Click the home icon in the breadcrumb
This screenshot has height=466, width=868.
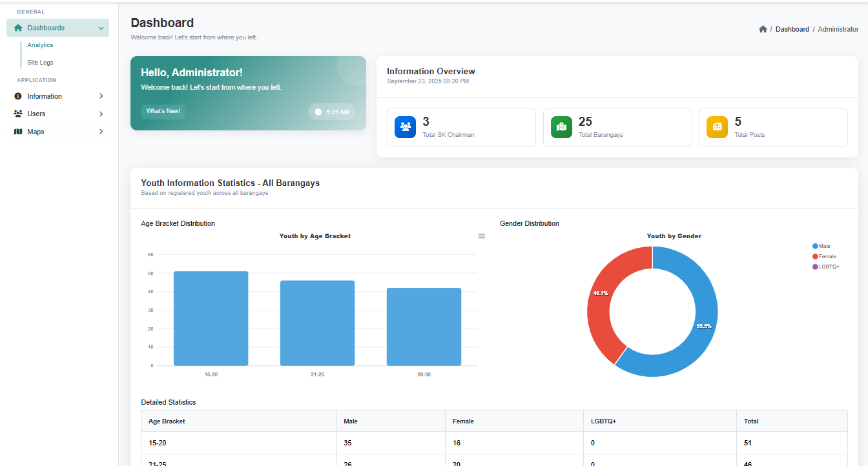pos(763,29)
